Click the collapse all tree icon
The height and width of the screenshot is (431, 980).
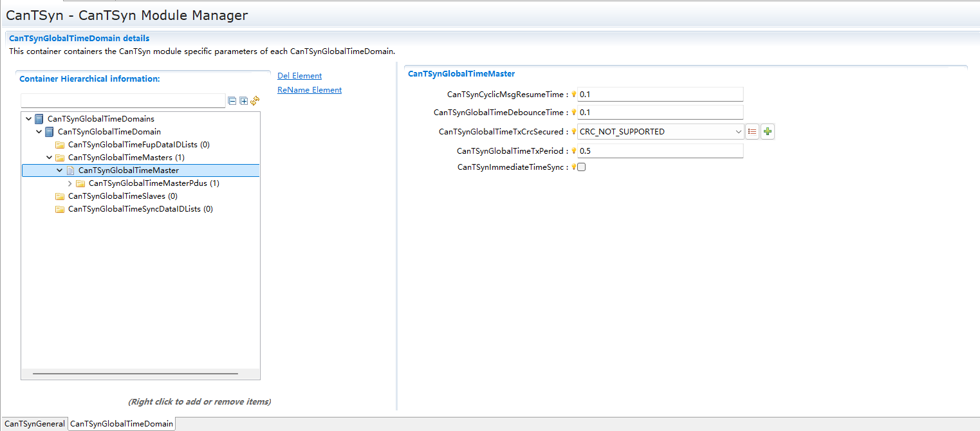pos(232,101)
